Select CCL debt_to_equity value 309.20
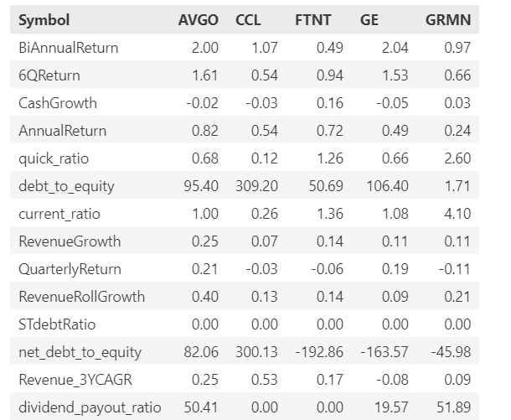Viewport: 511px width, 420px height. (x=257, y=186)
